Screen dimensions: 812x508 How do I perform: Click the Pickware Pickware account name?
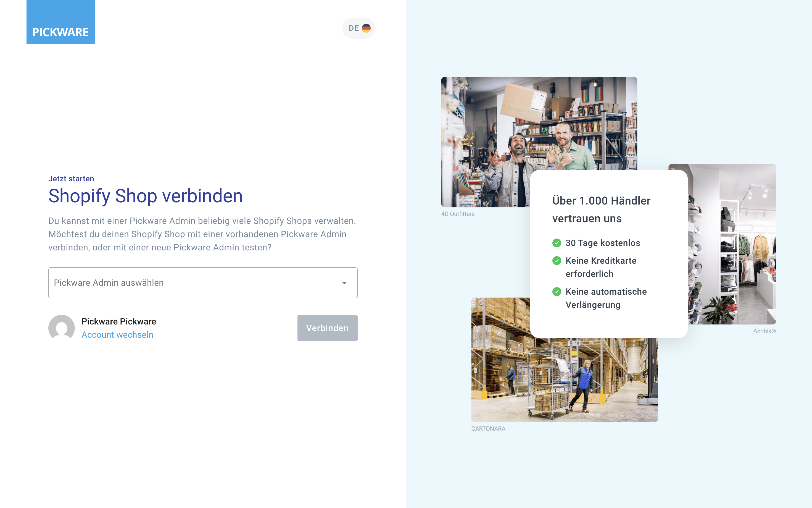pyautogui.click(x=118, y=321)
